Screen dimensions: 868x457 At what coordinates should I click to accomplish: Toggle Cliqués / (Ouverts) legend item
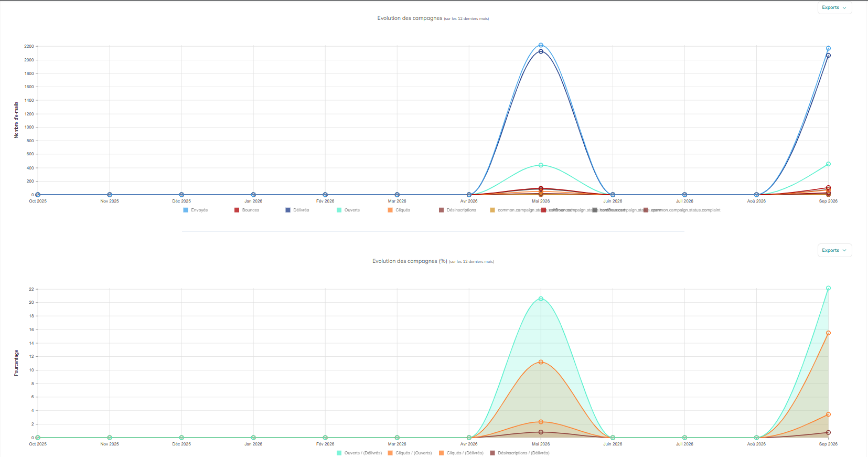click(x=410, y=453)
